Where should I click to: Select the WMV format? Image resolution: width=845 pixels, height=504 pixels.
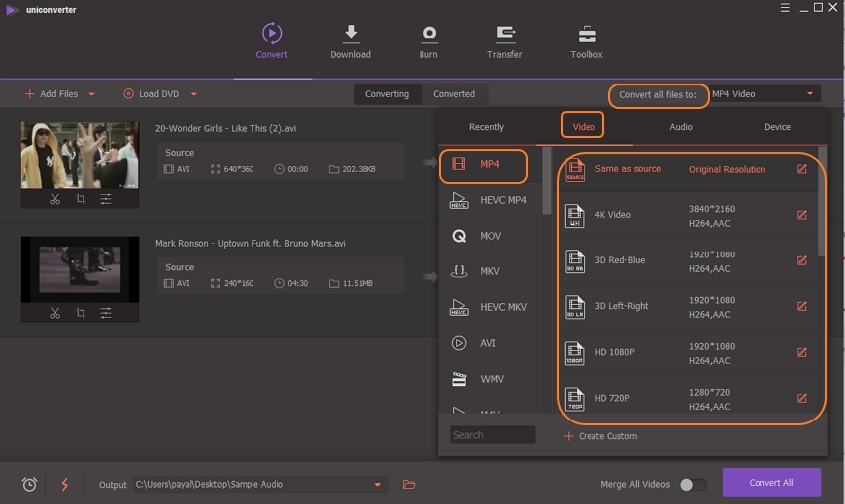488,379
